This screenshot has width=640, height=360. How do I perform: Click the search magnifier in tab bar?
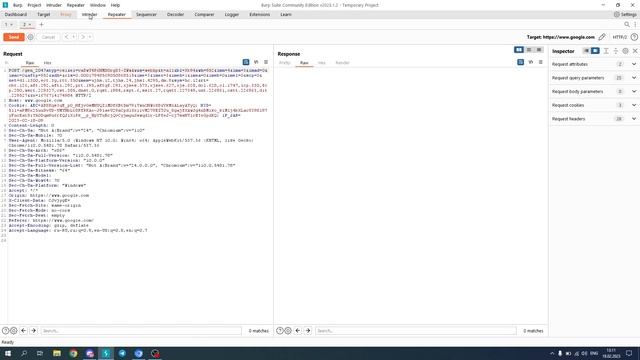(x=627, y=24)
